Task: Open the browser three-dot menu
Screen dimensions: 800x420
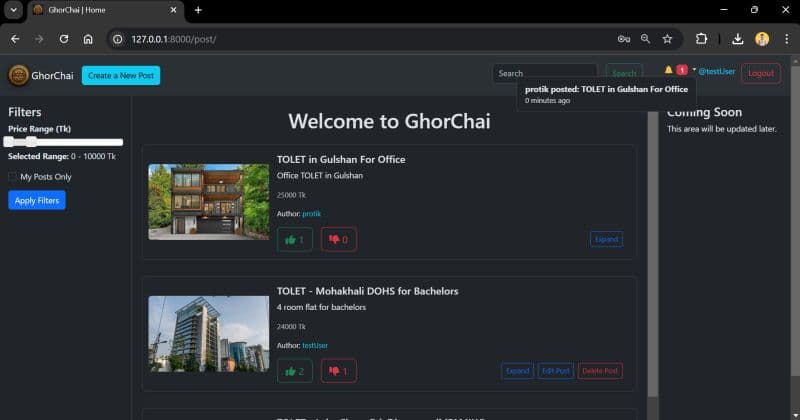Action: click(x=786, y=39)
